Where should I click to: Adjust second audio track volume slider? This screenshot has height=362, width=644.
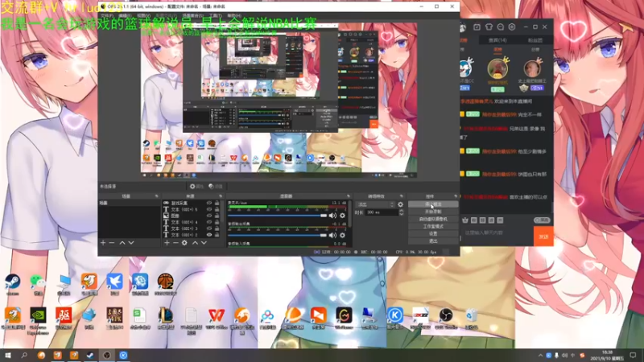[278, 235]
